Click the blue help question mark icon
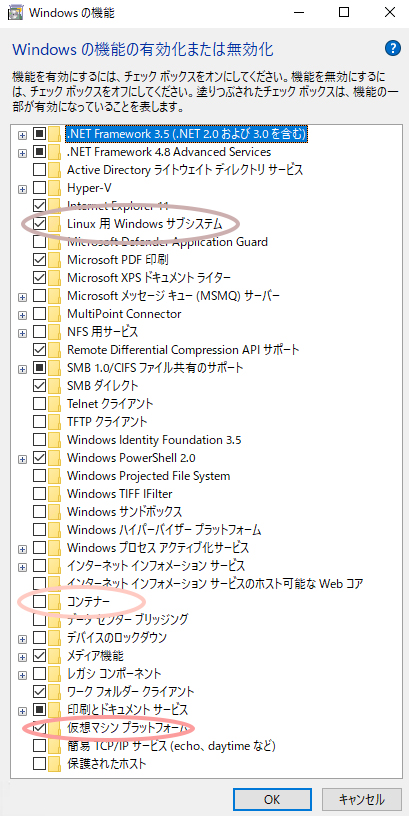Viewport: 409px width, 816px height. pyautogui.click(x=393, y=49)
